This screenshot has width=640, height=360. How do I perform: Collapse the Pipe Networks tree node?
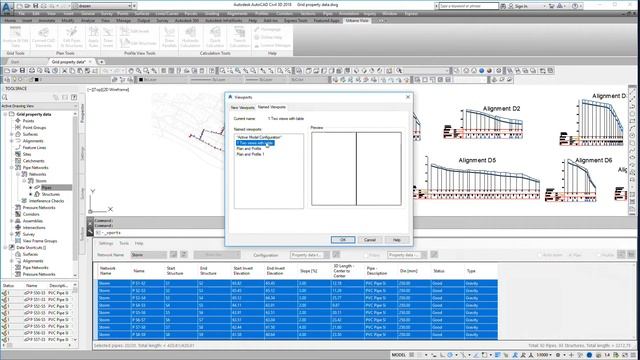click(12, 168)
